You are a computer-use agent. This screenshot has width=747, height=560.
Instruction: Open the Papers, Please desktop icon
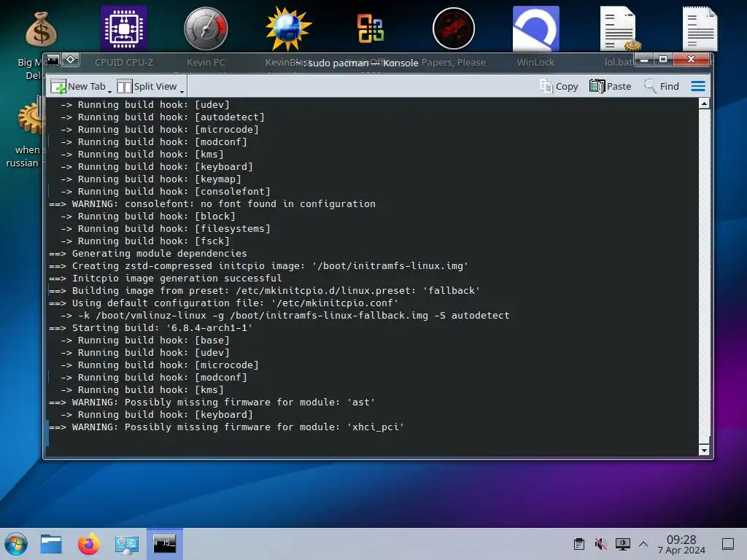click(x=454, y=28)
